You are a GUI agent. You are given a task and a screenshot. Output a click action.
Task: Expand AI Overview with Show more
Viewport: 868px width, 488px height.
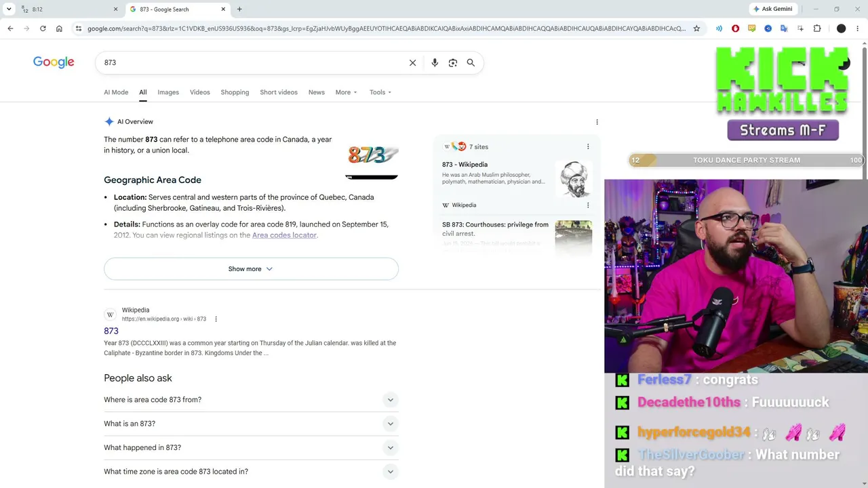click(251, 269)
